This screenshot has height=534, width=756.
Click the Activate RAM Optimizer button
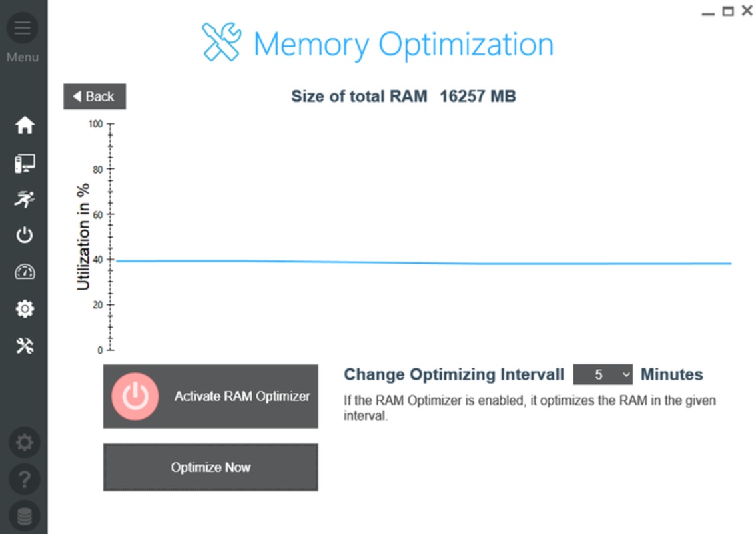point(211,396)
